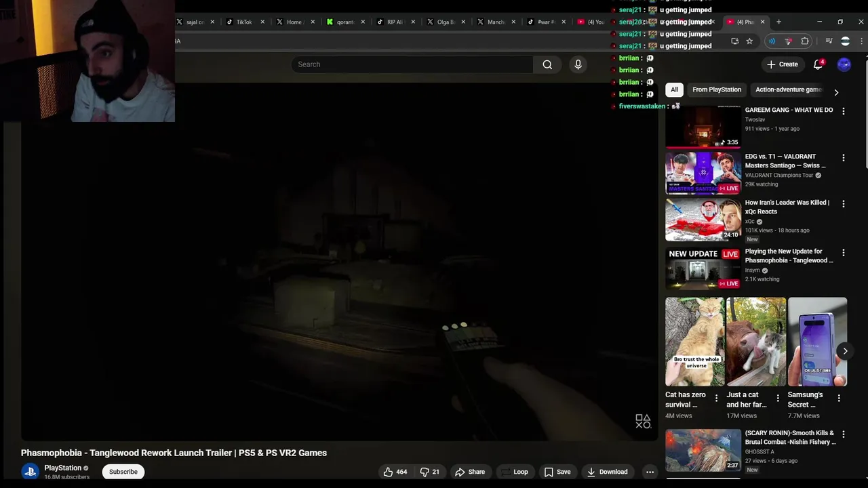868x488 pixels.
Task: Open the Twoslav channel name
Action: [x=755, y=119]
